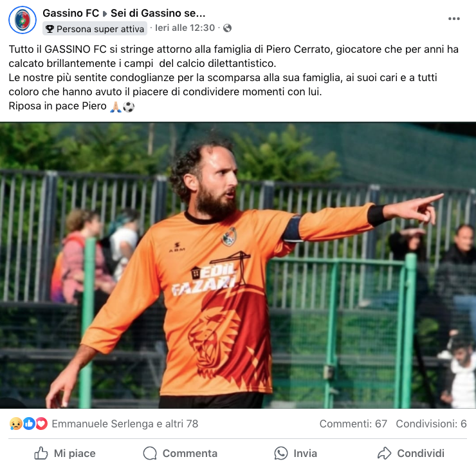Toggle Mi piace on this post

coord(65,453)
